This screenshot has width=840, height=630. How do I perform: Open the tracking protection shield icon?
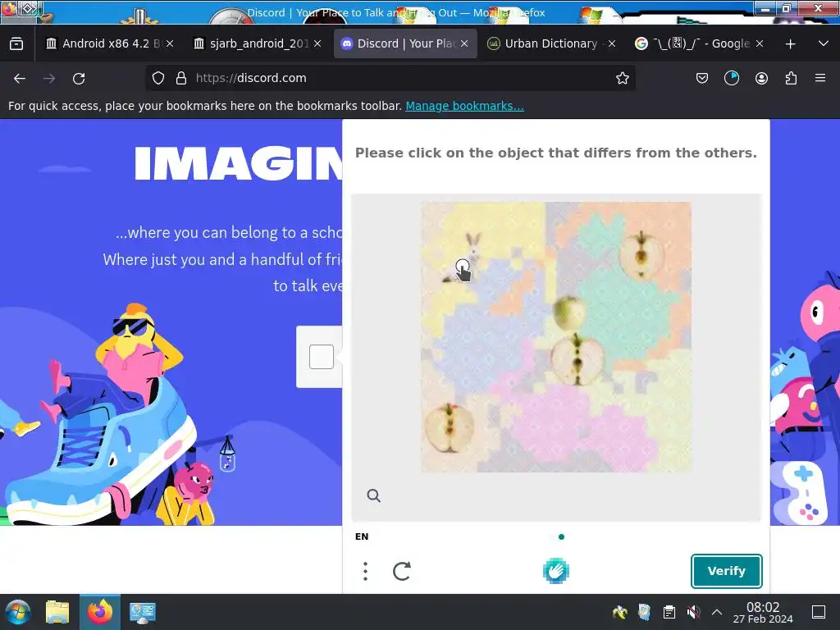pos(158,78)
